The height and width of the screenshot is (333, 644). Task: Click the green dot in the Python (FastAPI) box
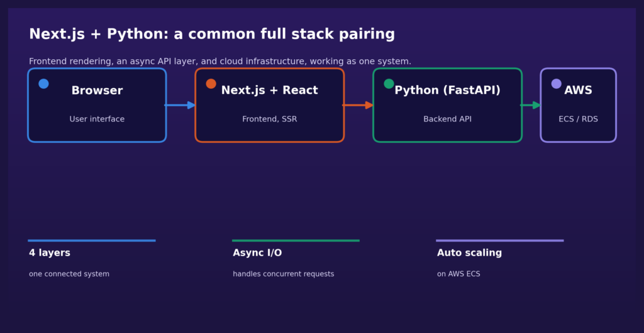coord(389,84)
